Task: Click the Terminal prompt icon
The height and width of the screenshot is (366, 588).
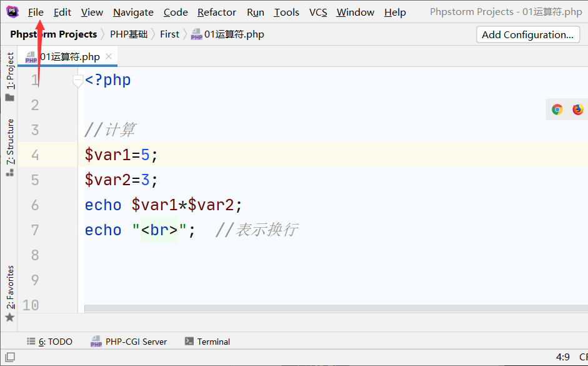Action: click(189, 341)
